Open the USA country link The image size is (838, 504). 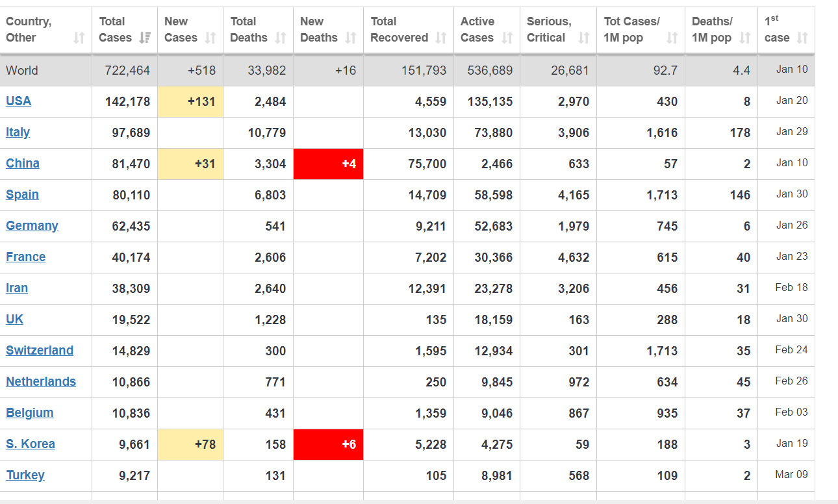(x=18, y=101)
